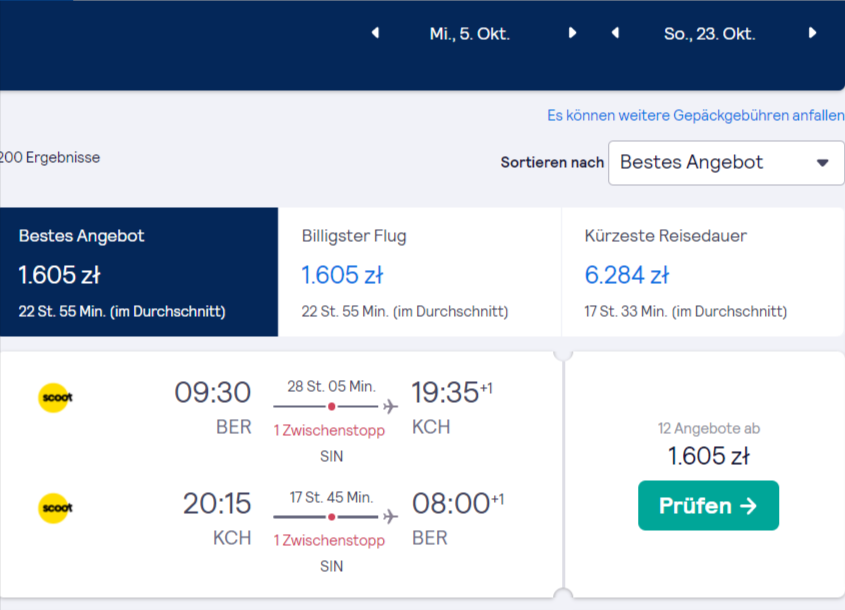Click the Scoot logo on the outbound flight
845x610 pixels.
(x=55, y=398)
